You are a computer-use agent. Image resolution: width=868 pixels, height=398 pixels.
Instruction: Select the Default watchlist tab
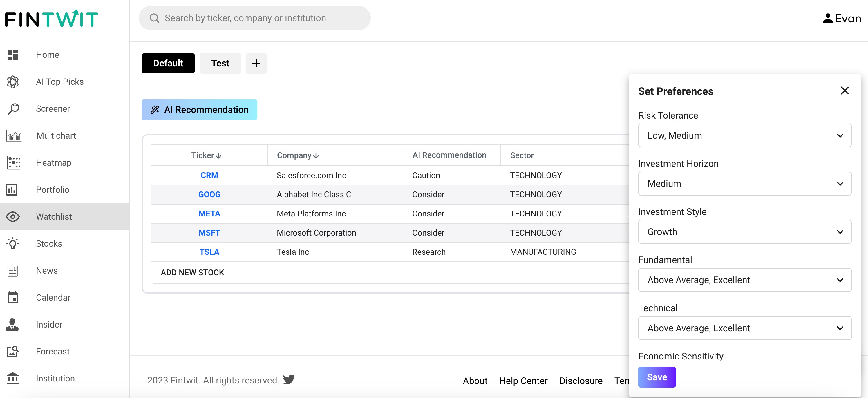click(168, 63)
